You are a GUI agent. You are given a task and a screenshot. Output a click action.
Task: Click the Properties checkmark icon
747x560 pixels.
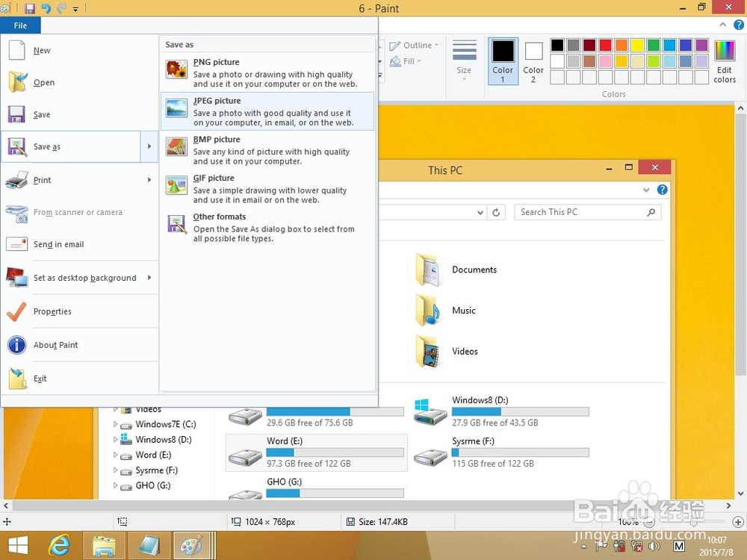point(16,311)
